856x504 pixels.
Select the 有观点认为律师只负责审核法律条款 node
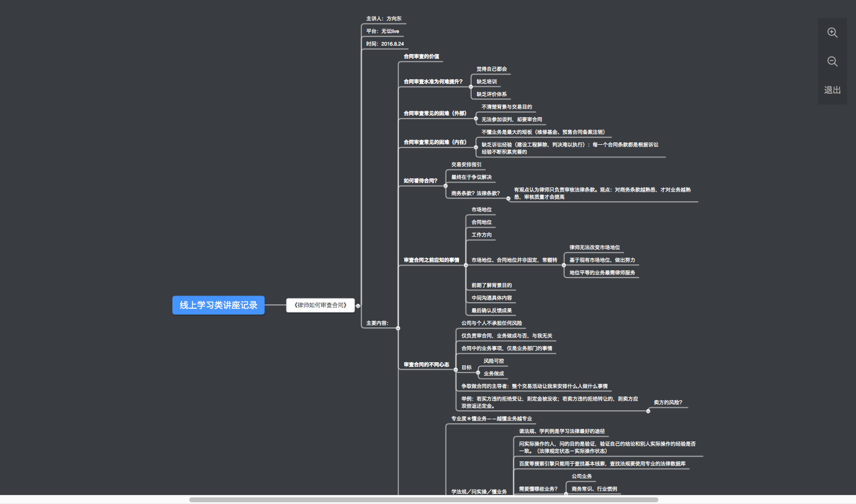tap(603, 193)
